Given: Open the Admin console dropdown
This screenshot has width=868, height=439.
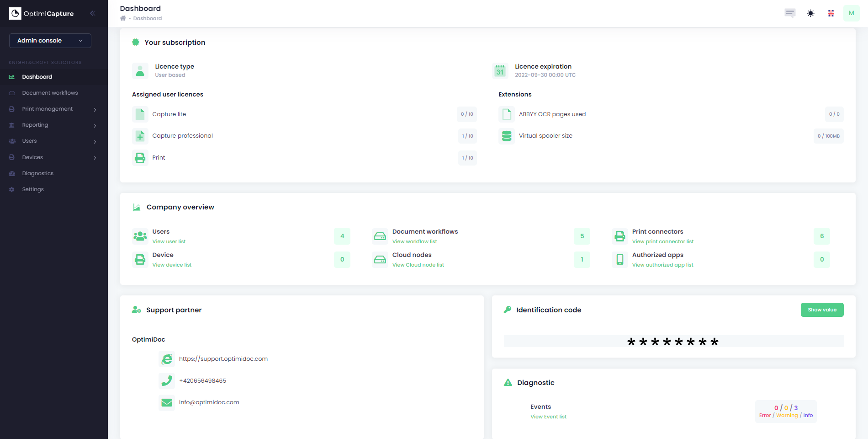Looking at the screenshot, I should 50,41.
